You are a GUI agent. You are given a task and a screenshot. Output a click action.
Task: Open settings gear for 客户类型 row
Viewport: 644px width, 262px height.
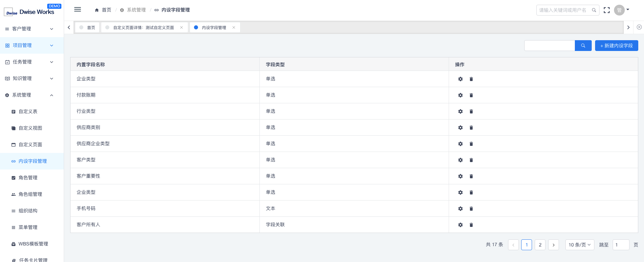coord(460,160)
